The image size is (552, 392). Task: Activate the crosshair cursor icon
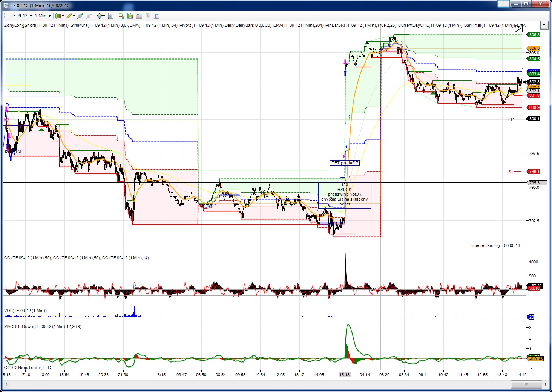[x=99, y=16]
